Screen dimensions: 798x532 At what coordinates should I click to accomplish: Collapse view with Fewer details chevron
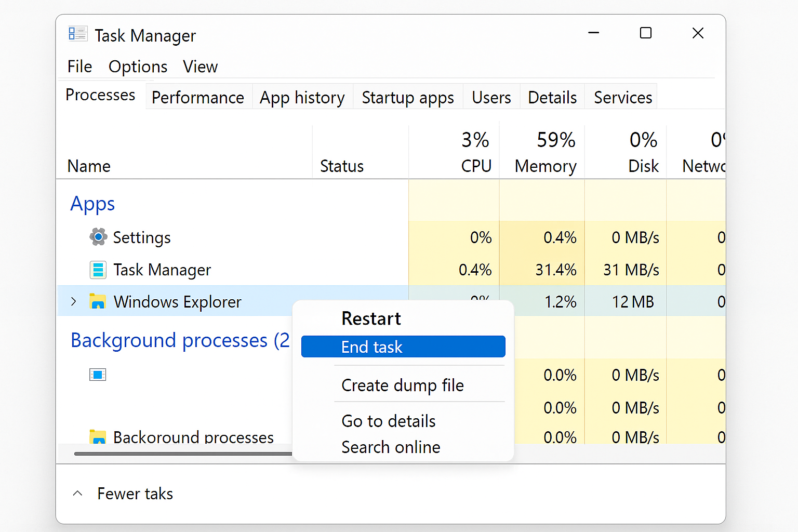78,494
